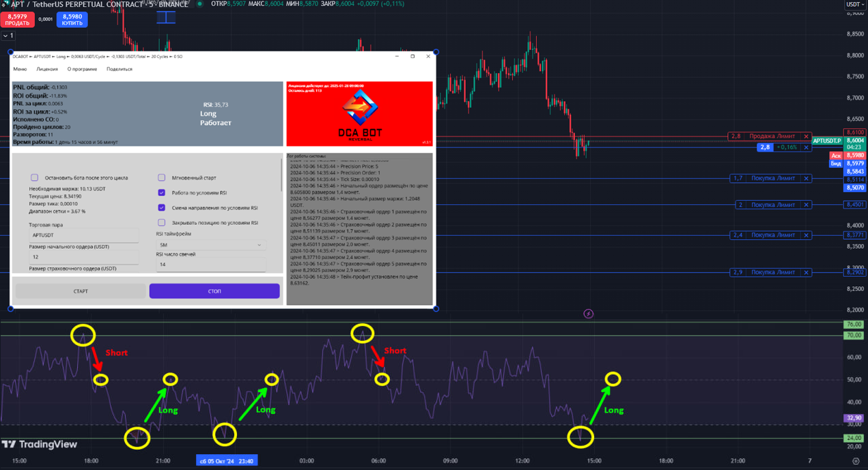Click the settings panel vertical scrollbar

281,175
